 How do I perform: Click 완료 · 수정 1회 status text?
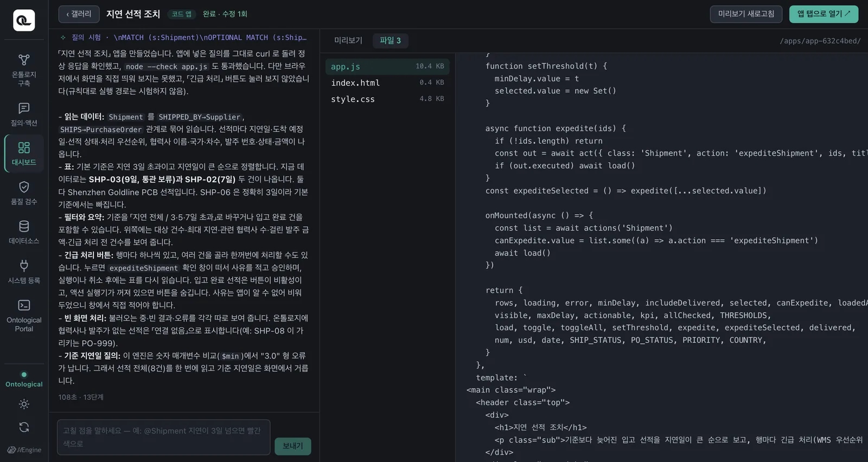(225, 14)
